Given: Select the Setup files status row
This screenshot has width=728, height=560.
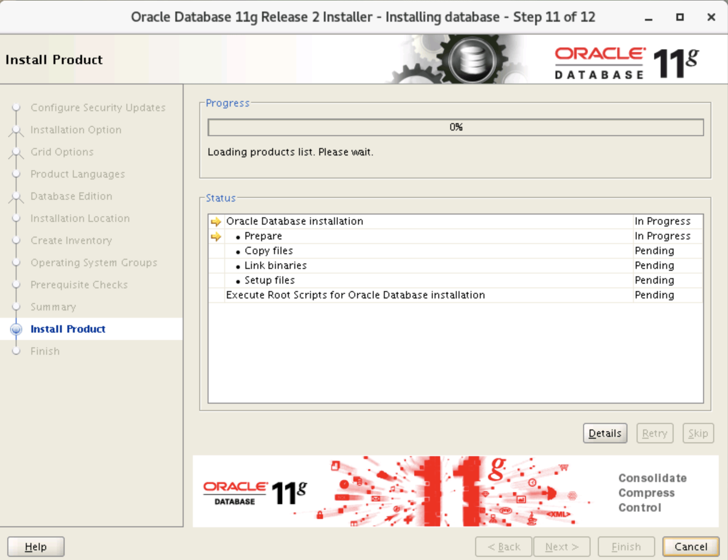Looking at the screenshot, I should [x=456, y=280].
